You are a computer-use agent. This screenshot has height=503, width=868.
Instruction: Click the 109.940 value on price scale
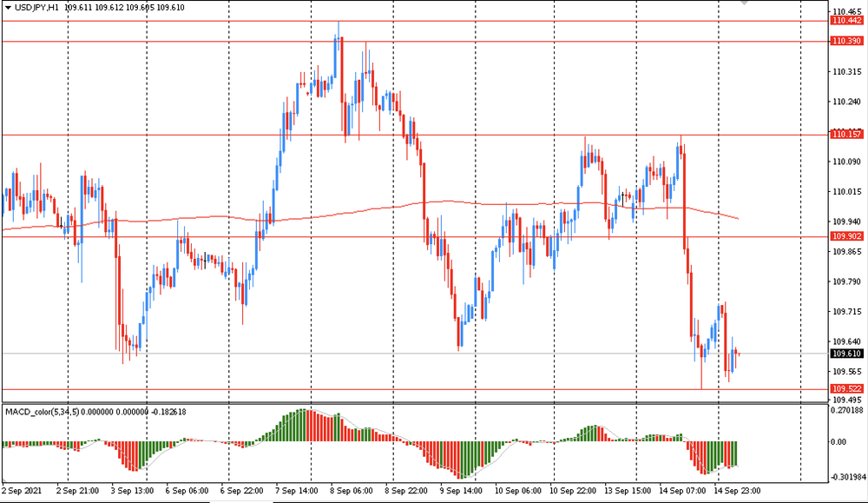pos(847,222)
